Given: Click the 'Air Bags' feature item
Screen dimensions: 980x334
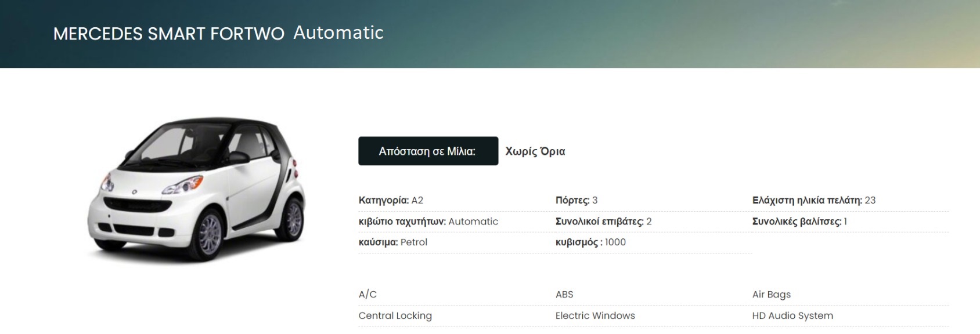Looking at the screenshot, I should tap(772, 295).
